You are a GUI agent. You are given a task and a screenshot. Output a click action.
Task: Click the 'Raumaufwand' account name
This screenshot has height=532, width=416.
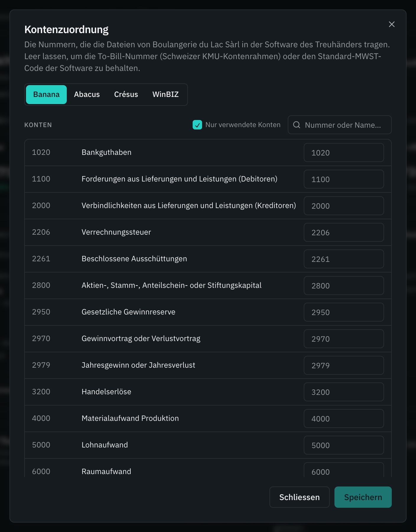pos(106,471)
